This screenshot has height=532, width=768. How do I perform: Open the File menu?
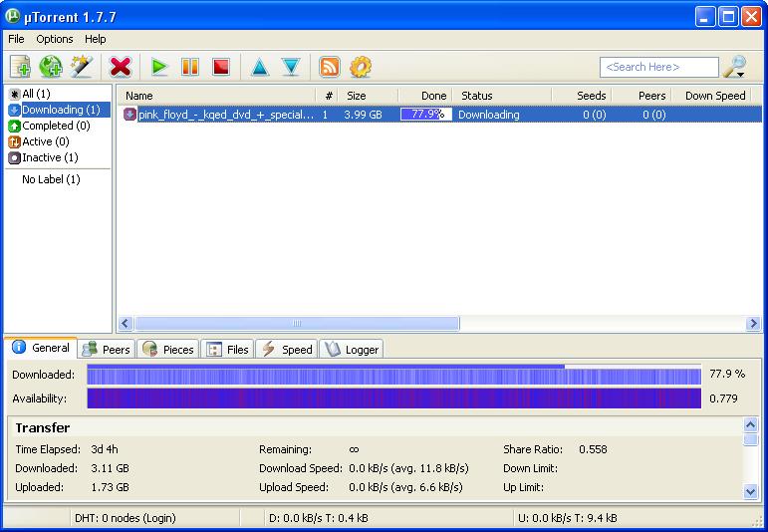(x=16, y=39)
